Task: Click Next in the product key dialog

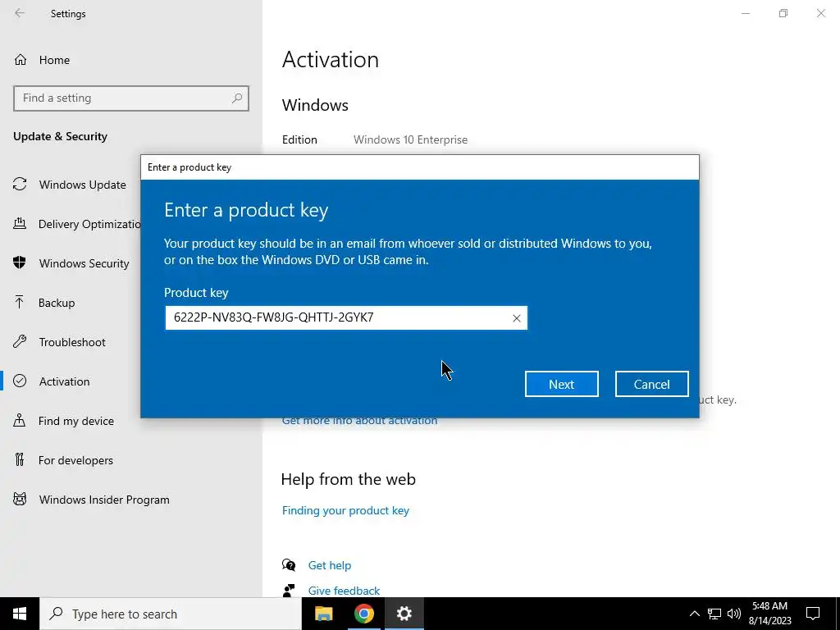Action: coord(561,384)
